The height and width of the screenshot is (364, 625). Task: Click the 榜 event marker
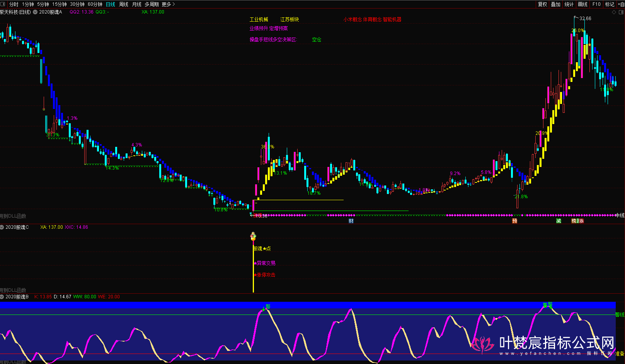[x=574, y=221]
